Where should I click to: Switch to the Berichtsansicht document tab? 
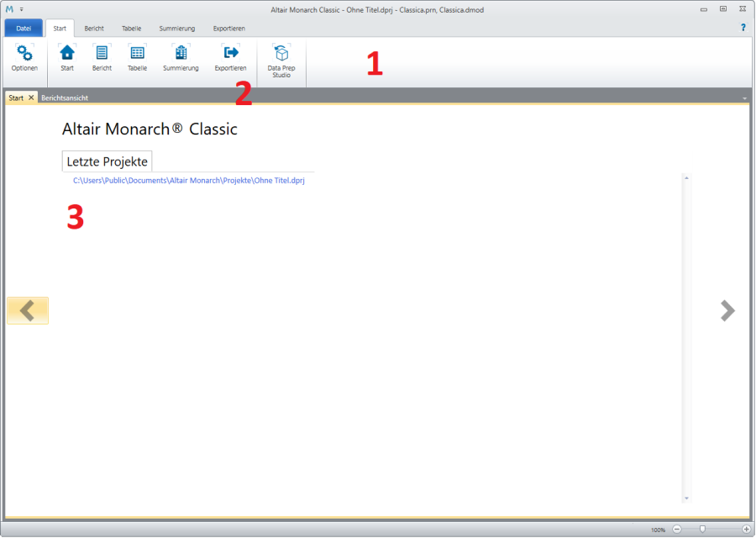point(65,98)
